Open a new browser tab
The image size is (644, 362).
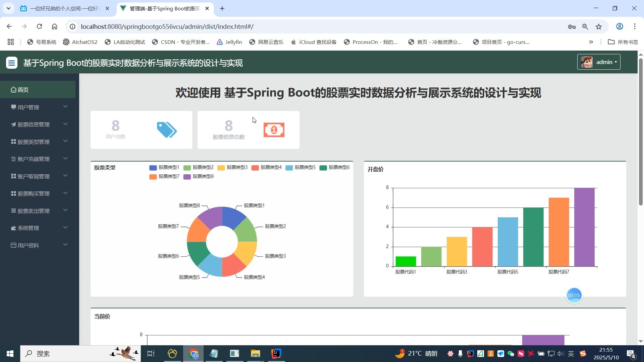[222, 8]
